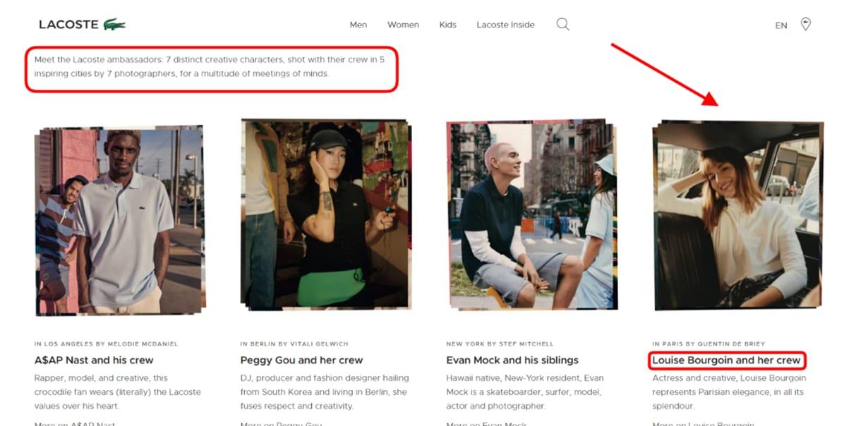Open the Lacoste Inside menu
This screenshot has width=868, height=426.
click(x=505, y=25)
